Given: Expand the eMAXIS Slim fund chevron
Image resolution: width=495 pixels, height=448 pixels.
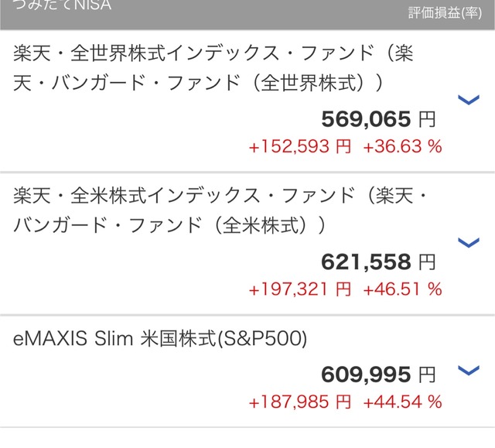Looking at the screenshot, I should (x=469, y=370).
